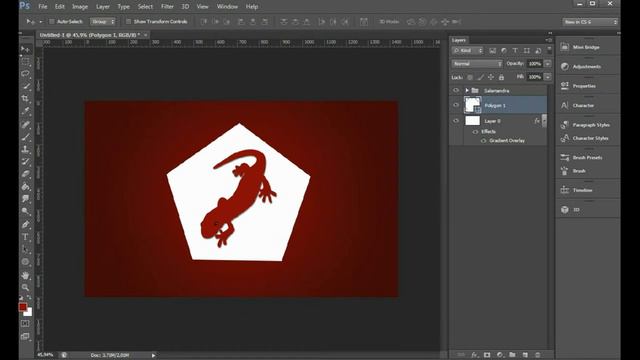Hide Layer 0 visibility eye

(x=456, y=121)
